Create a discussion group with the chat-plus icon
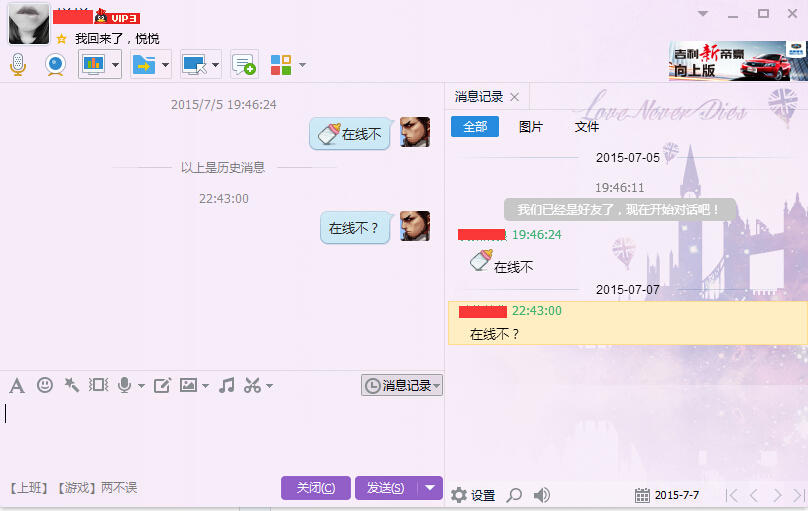The height and width of the screenshot is (511, 808). coord(244,64)
